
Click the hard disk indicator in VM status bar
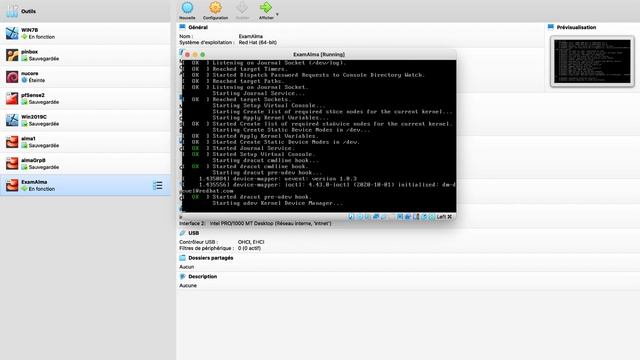351,217
